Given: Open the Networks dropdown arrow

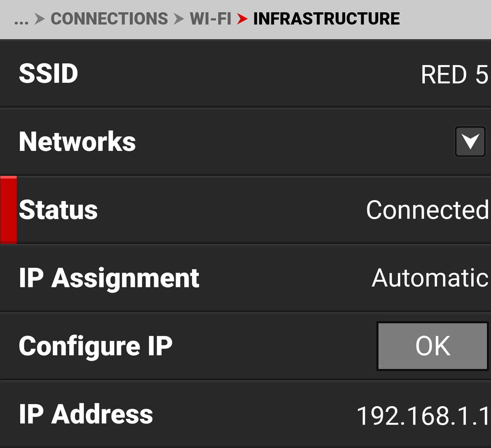Looking at the screenshot, I should (x=470, y=142).
